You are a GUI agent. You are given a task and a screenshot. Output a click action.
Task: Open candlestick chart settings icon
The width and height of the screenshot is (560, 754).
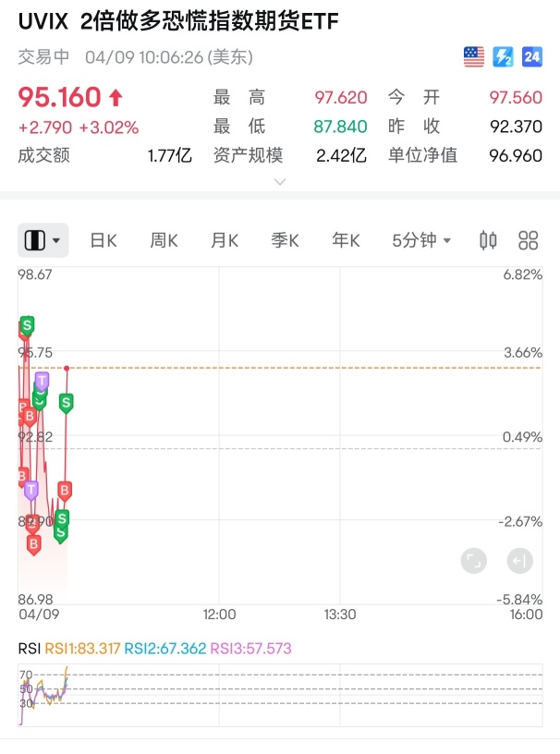pyautogui.click(x=488, y=240)
